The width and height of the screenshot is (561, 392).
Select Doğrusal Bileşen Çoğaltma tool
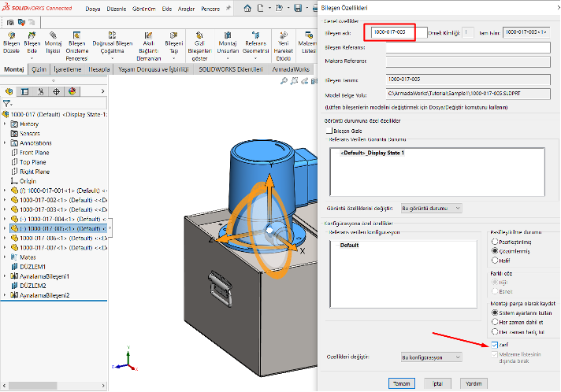click(x=113, y=35)
